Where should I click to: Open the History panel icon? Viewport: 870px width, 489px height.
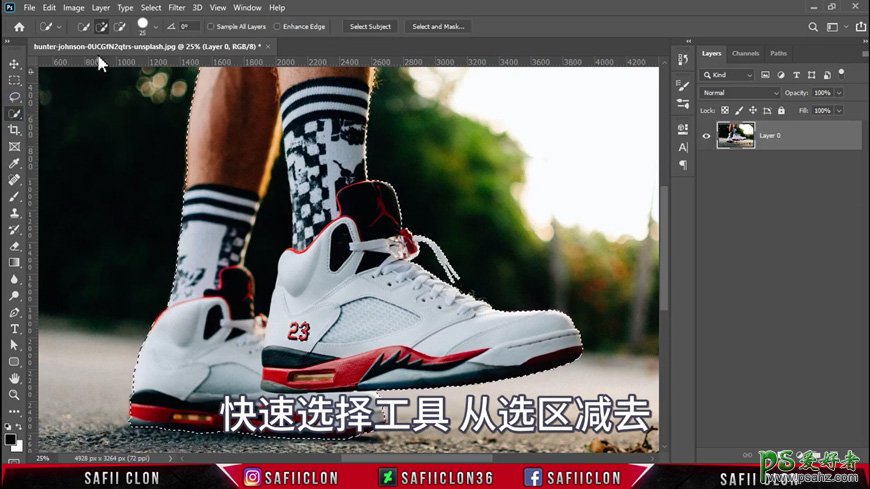(683, 59)
